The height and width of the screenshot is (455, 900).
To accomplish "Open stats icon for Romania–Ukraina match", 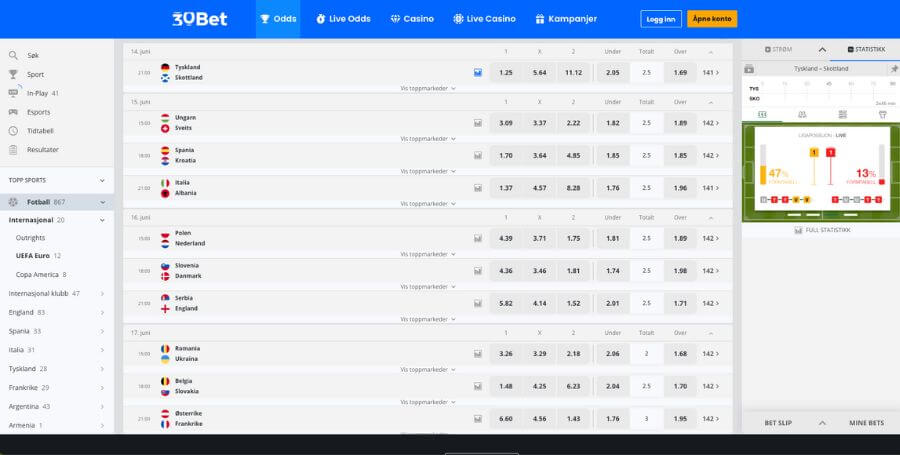I will click(478, 353).
